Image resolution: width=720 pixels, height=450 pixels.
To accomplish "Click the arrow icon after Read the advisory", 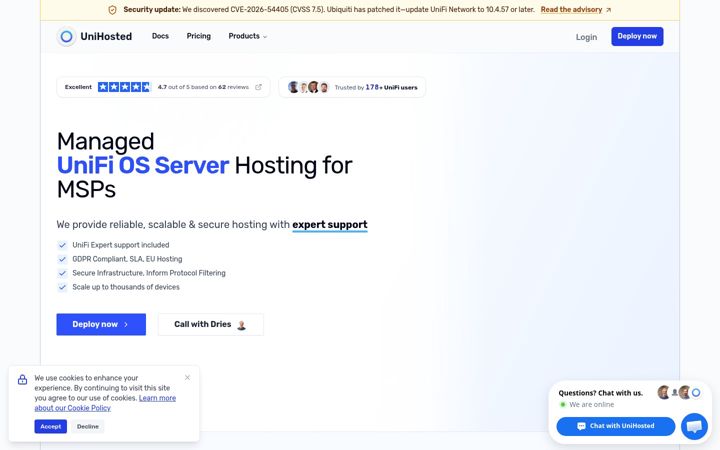I will tap(608, 10).
